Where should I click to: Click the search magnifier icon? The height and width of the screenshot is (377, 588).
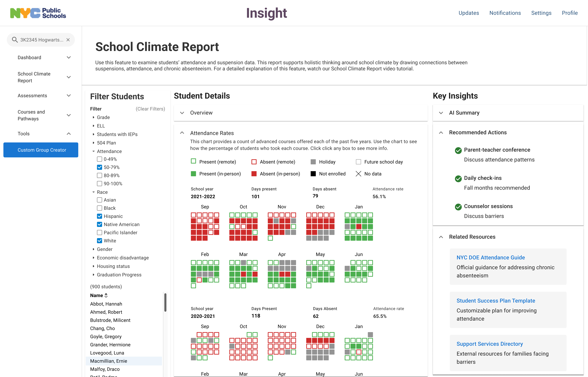[15, 40]
